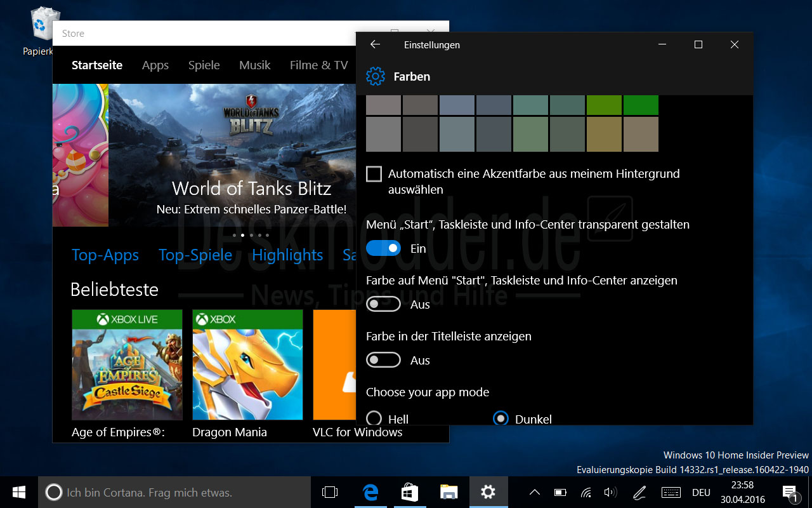Pick the lime green accent swatch, top row
Screen dimensions: 812x508
tap(604, 105)
